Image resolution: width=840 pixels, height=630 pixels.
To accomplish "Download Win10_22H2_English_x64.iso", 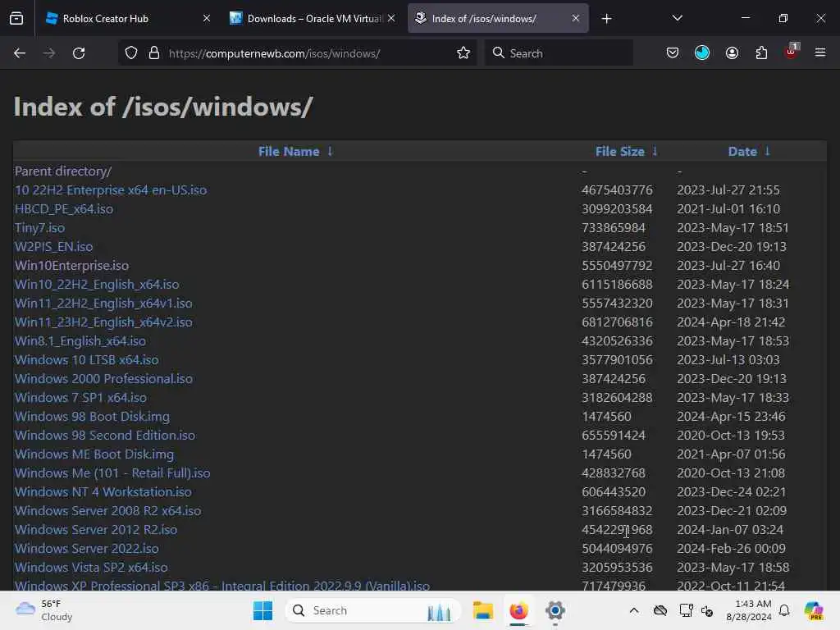I will [x=97, y=285].
